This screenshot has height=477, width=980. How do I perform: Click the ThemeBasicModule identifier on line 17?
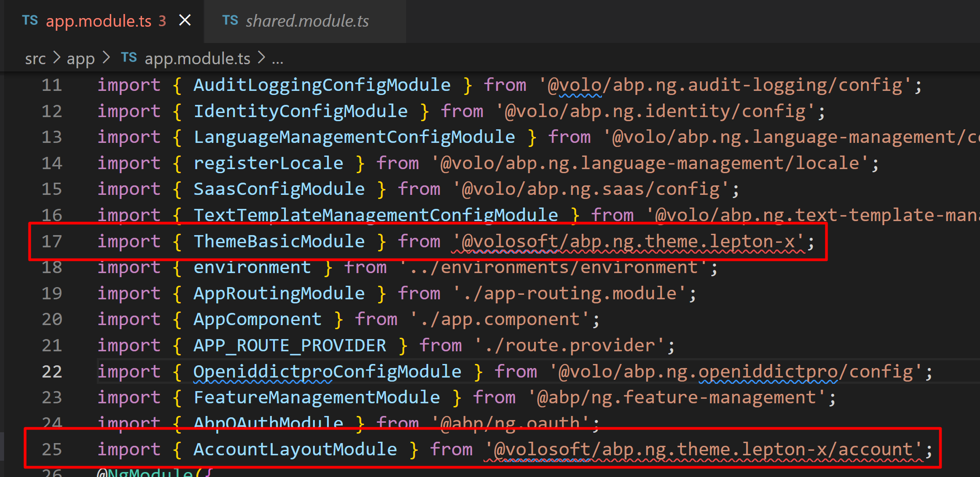(x=279, y=241)
